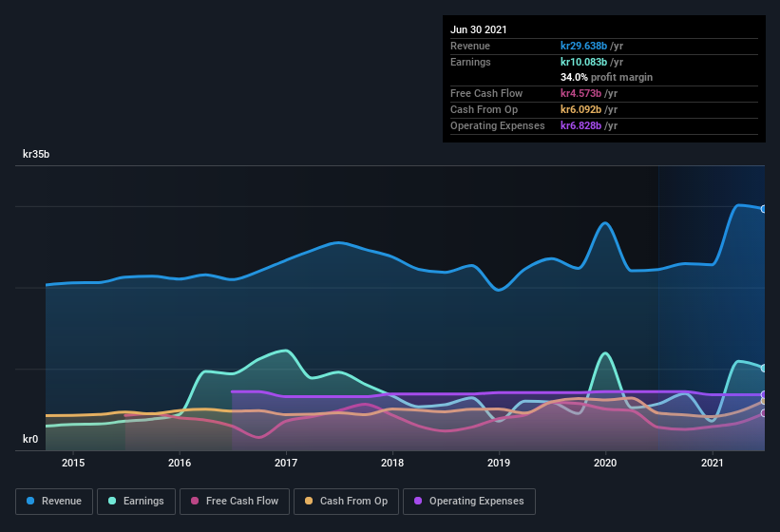Screen dimensions: 780x532
Task: Click the orange Cash From Op legend dot
Action: (309, 501)
